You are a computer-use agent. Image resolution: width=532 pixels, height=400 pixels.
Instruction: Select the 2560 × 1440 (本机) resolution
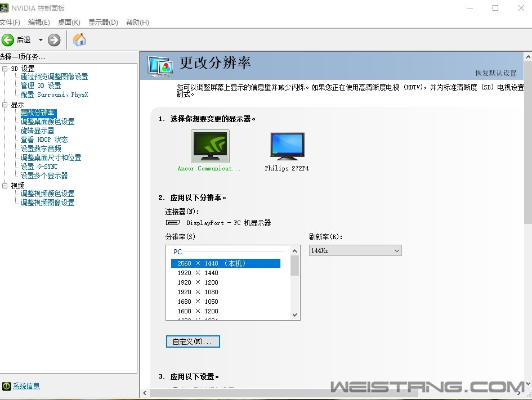click(x=226, y=263)
